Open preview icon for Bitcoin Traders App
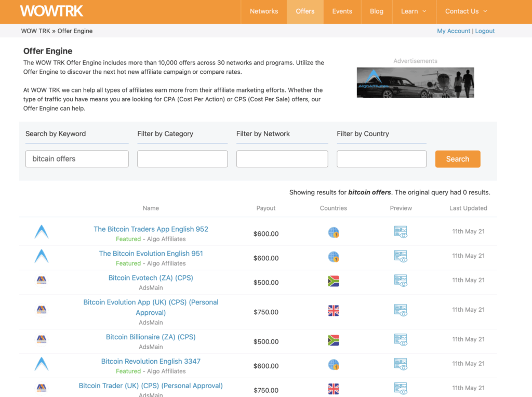532x397 pixels. click(x=401, y=232)
